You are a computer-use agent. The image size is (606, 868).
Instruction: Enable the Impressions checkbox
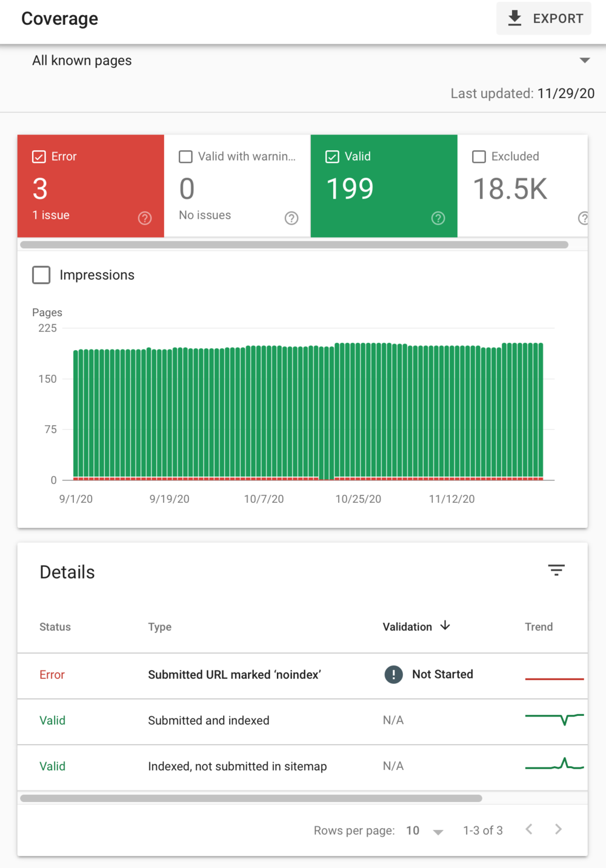point(41,275)
